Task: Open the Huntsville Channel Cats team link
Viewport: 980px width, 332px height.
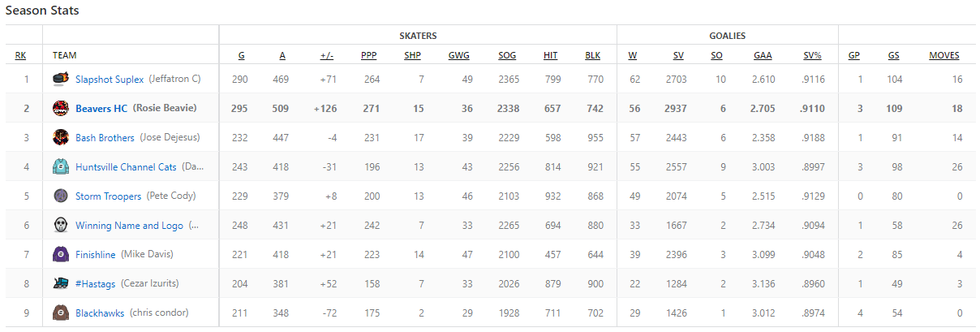Action: [x=126, y=167]
